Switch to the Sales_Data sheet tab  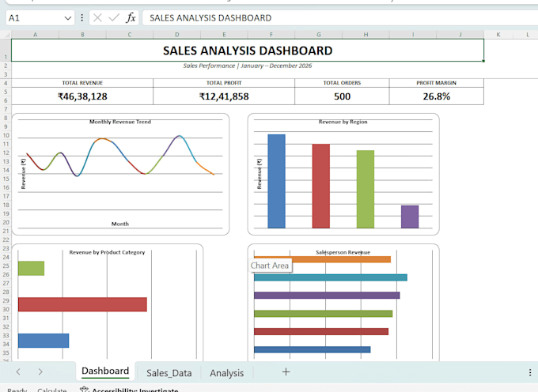(x=169, y=373)
